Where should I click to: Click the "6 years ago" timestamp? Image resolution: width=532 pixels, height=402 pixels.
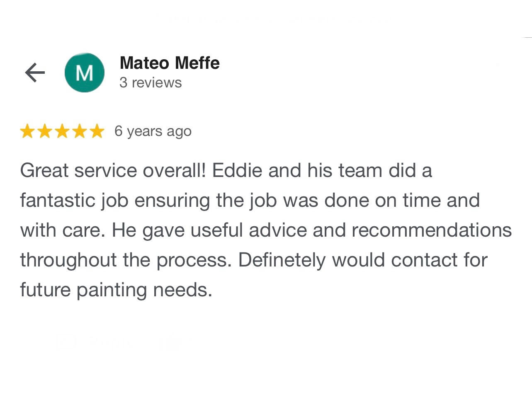coord(153,131)
